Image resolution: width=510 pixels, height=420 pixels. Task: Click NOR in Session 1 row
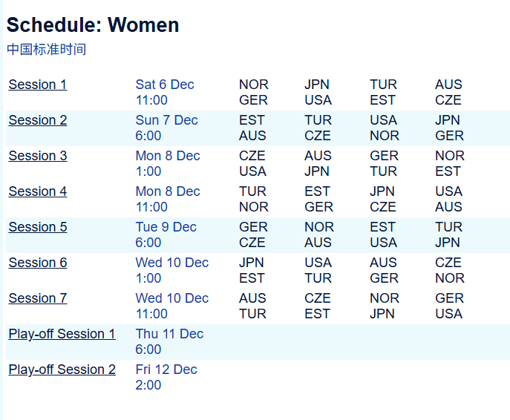[x=254, y=85]
